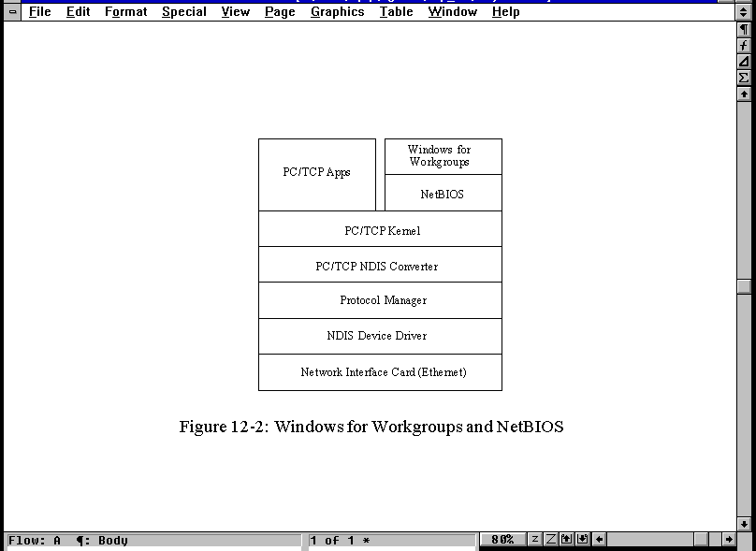Screen dimensions: 756x551
Task: Open the Tools palette triangle icon
Action: tap(744, 62)
